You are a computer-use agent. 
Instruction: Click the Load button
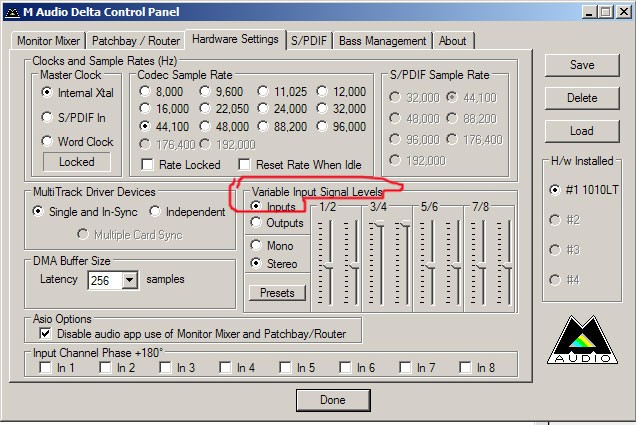pos(582,131)
